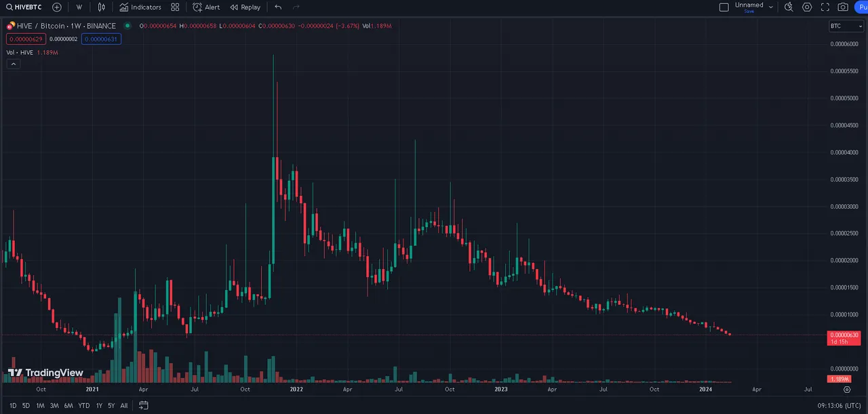This screenshot has width=868, height=414.
Task: Click the 2022 label on time axis
Action: pos(296,390)
